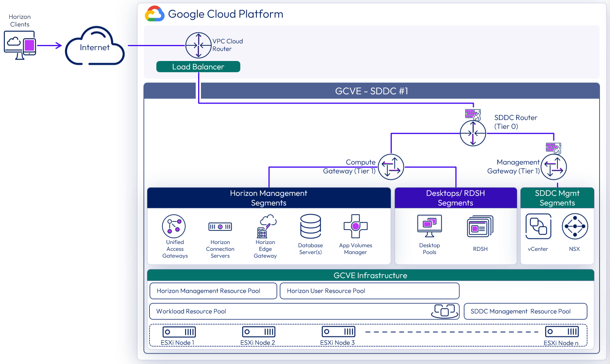Select the Internet cloud icon
Viewport: 610px width, 364px height.
click(x=95, y=47)
